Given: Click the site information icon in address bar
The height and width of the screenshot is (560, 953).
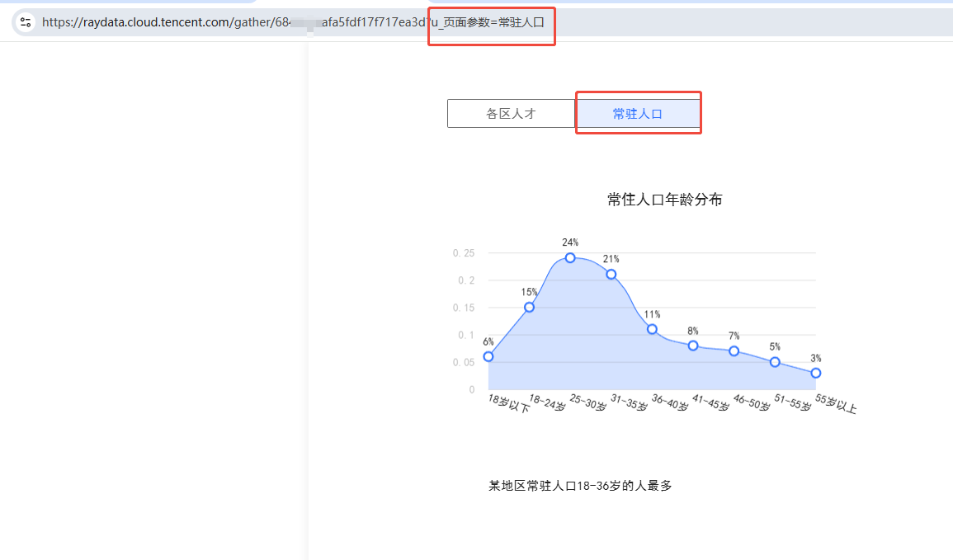Looking at the screenshot, I should click(x=26, y=22).
